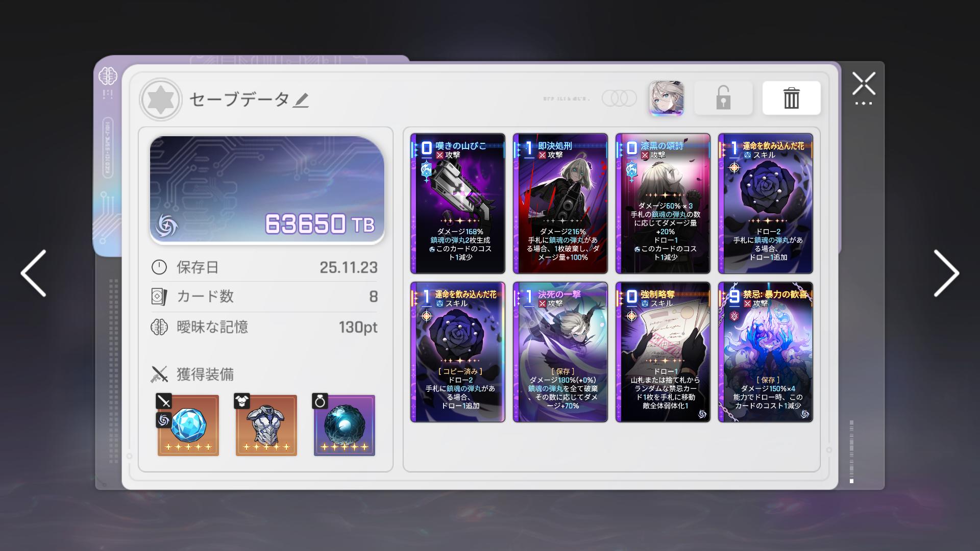The image size is (980, 551).
Task: Click the pencil edit icon beside セーブデータ
Action: [x=301, y=100]
